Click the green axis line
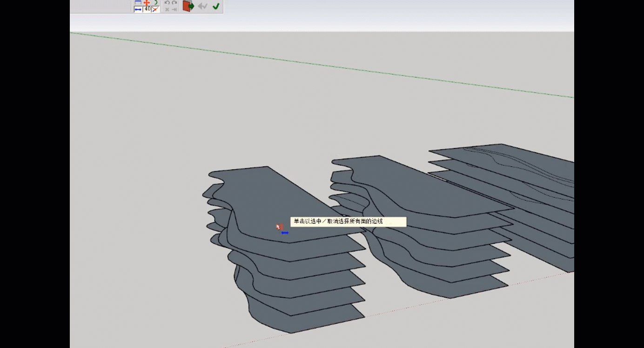Screen dimensions: 644x348 [326, 65]
